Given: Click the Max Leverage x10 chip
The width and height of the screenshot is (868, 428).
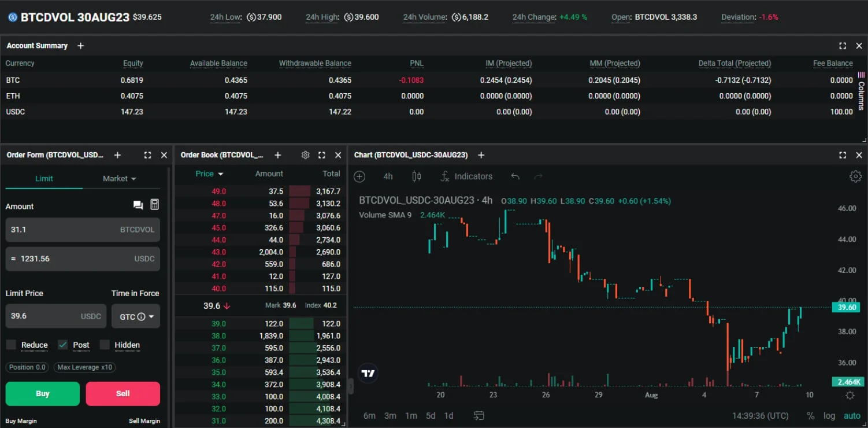Looking at the screenshot, I should pyautogui.click(x=85, y=367).
